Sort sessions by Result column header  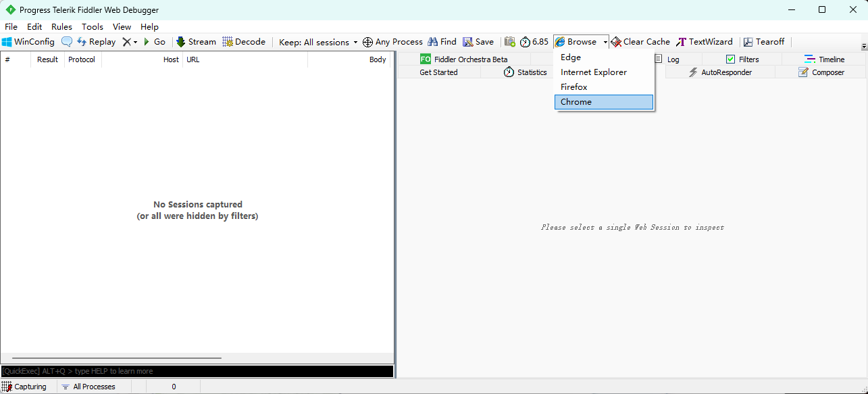coord(47,59)
